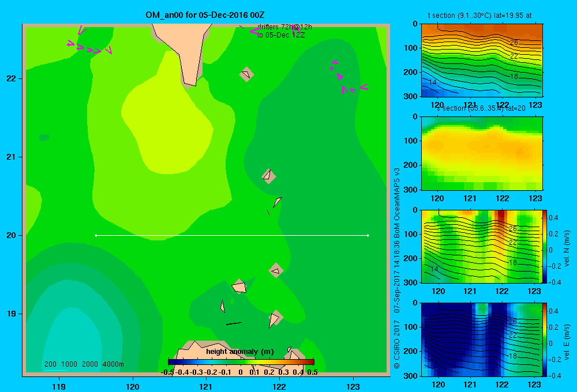Viewport: 577px width, 392px height.
Task: Click the -0.4 tick on the vel. E color scale
Action: coord(554,375)
